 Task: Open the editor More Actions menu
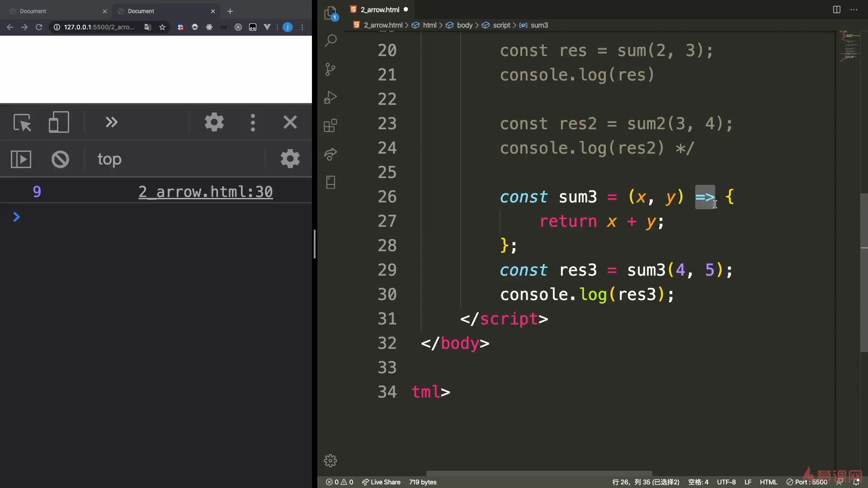(854, 9)
